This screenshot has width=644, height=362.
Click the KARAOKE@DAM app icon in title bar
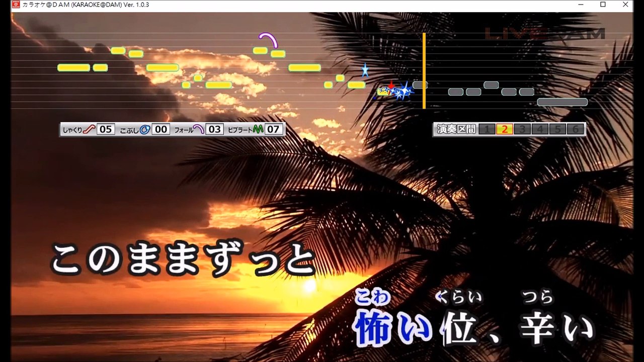tap(16, 5)
